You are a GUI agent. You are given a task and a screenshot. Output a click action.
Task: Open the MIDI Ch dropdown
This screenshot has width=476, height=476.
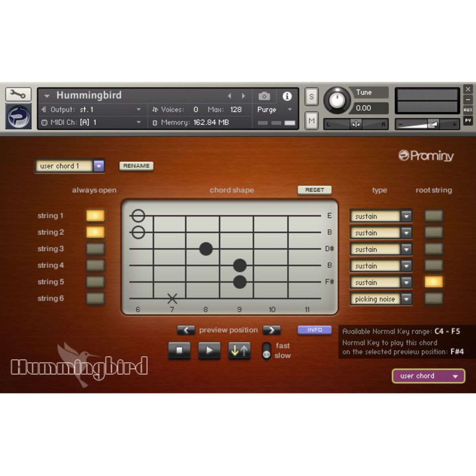[x=138, y=122]
